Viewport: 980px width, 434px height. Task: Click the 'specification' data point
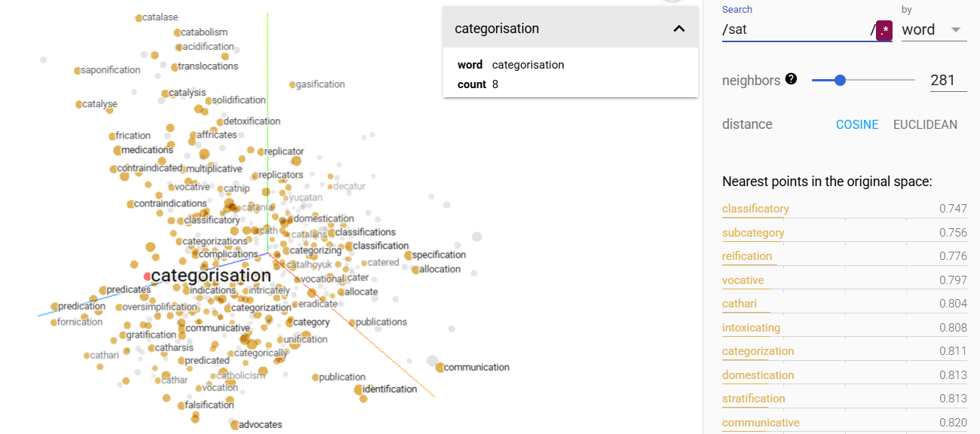click(x=408, y=255)
